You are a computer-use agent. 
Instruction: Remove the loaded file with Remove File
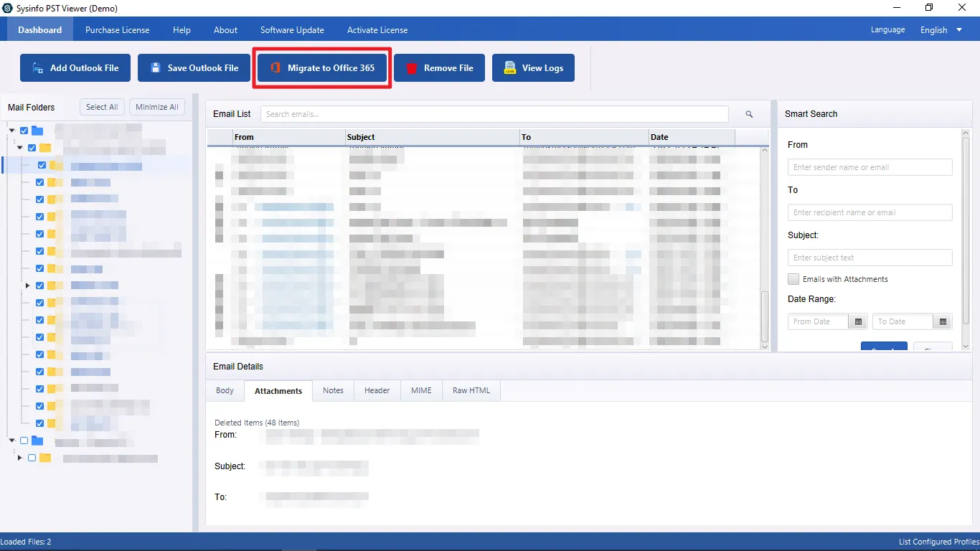pyautogui.click(x=439, y=68)
